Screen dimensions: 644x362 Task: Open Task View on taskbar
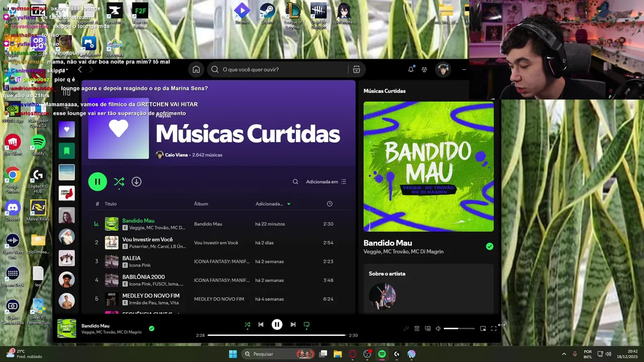[323, 354]
